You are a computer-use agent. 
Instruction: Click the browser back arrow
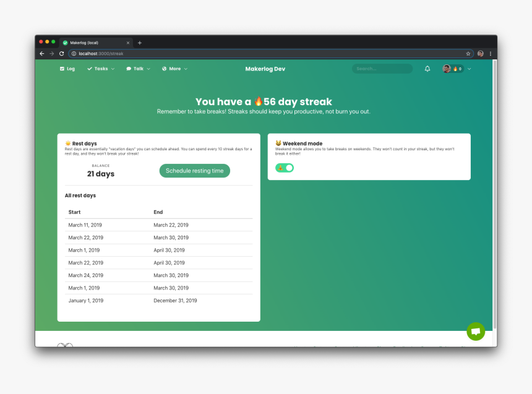[x=41, y=54]
